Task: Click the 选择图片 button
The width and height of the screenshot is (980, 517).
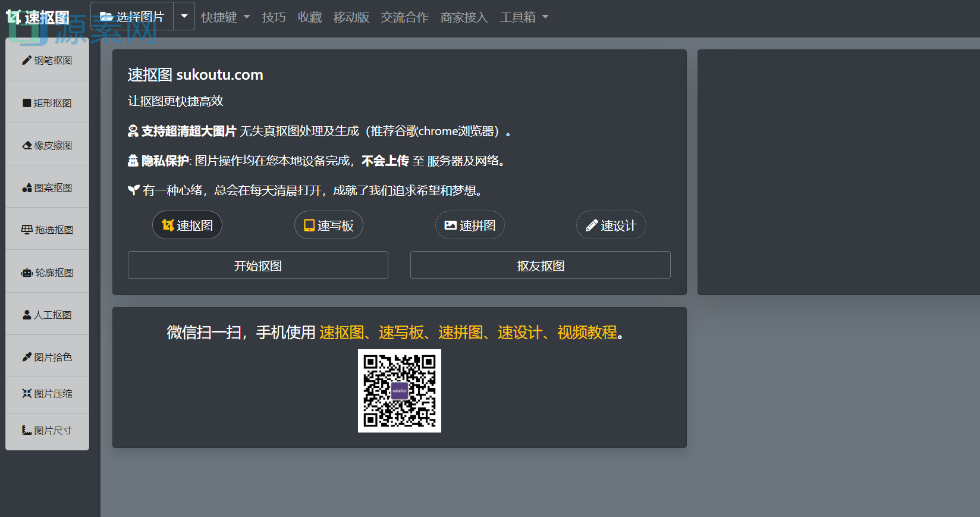Action: pyautogui.click(x=132, y=17)
